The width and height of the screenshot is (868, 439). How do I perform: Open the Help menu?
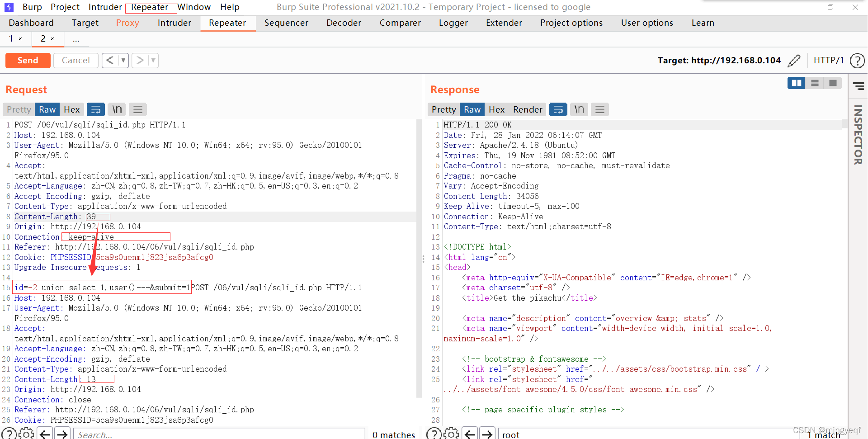click(230, 7)
